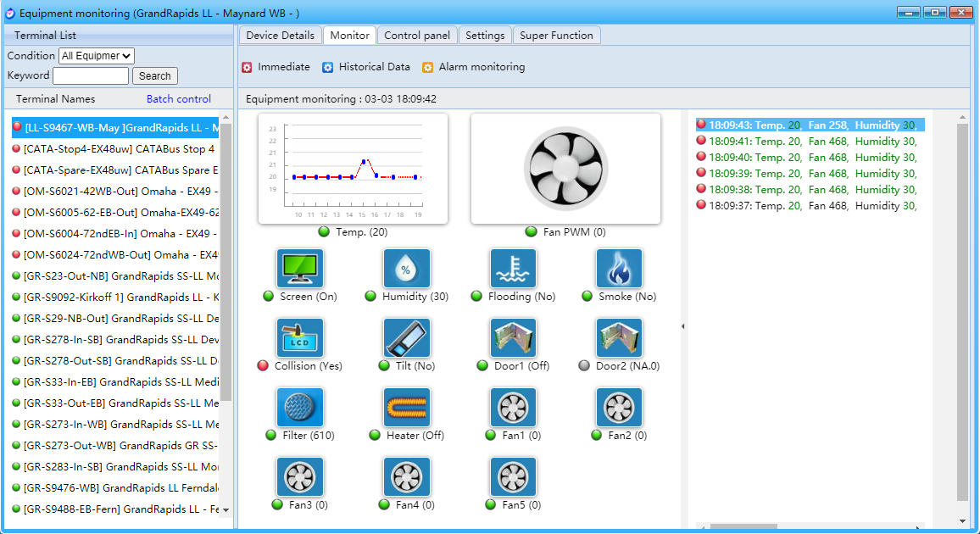Viewport: 980px width, 534px height.
Task: Select the 18:09:41 log entry
Action: click(x=810, y=142)
